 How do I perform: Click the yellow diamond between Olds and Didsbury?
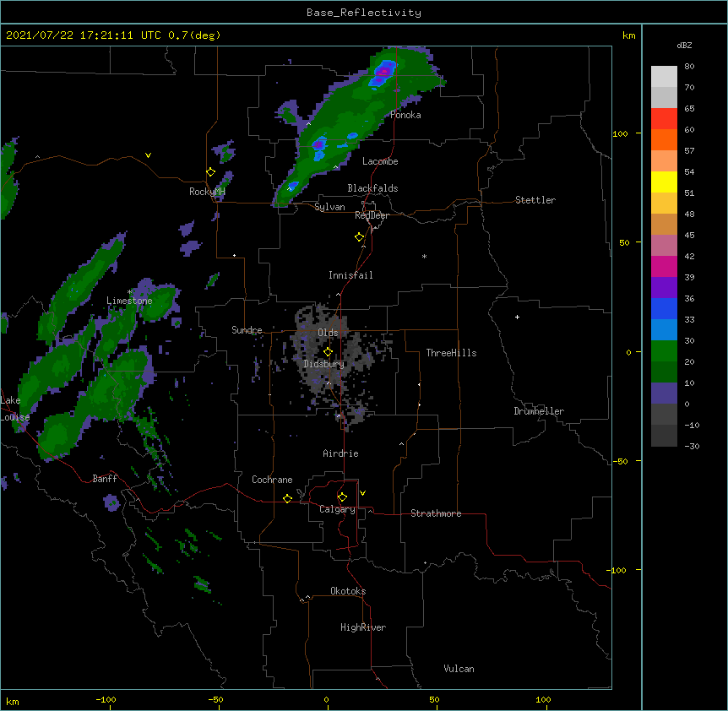(328, 352)
